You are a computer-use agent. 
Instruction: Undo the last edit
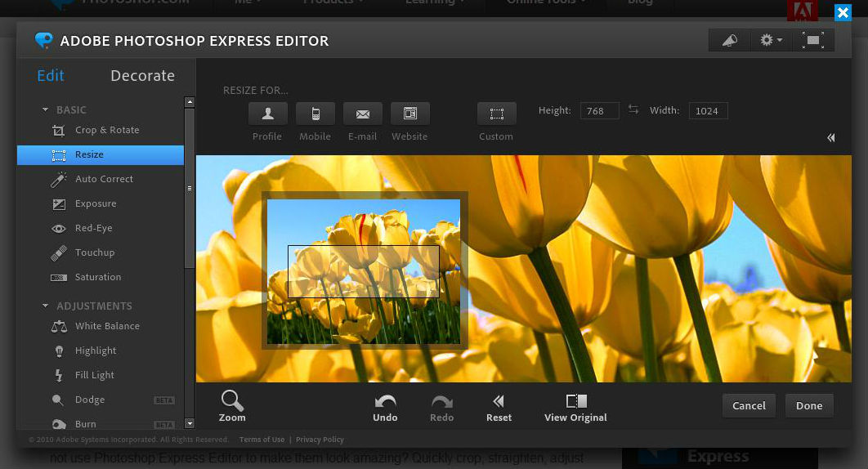385,406
